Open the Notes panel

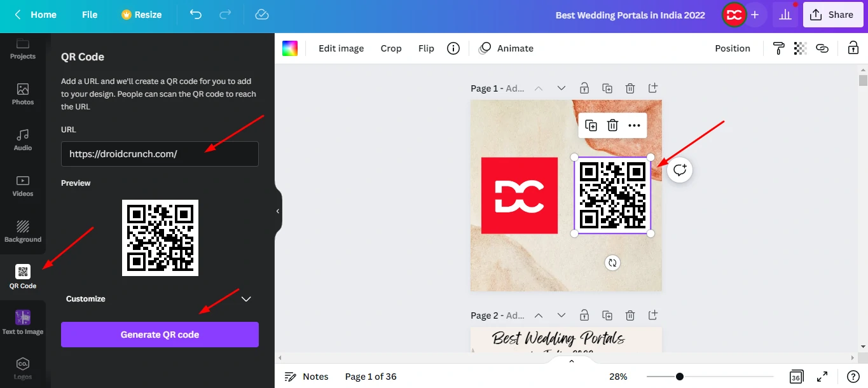coord(307,377)
